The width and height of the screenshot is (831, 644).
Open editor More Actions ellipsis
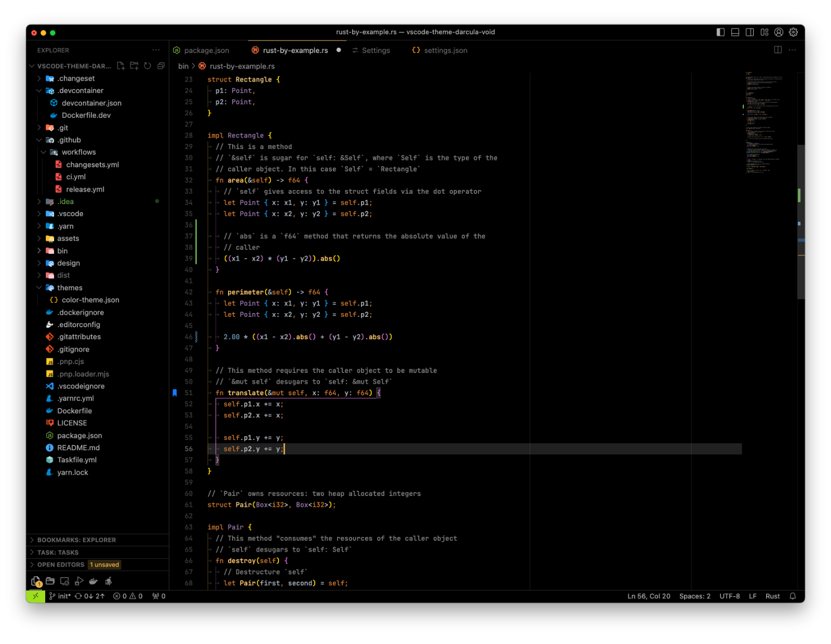click(x=792, y=50)
